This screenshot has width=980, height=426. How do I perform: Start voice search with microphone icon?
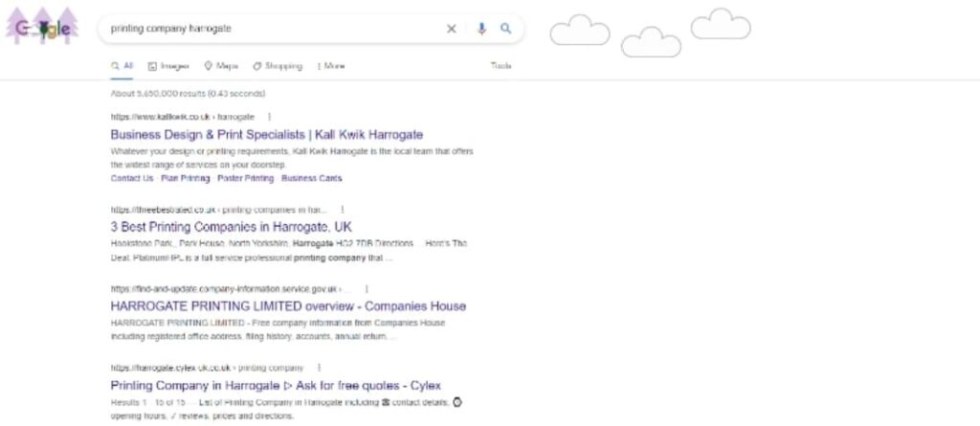coord(481,29)
